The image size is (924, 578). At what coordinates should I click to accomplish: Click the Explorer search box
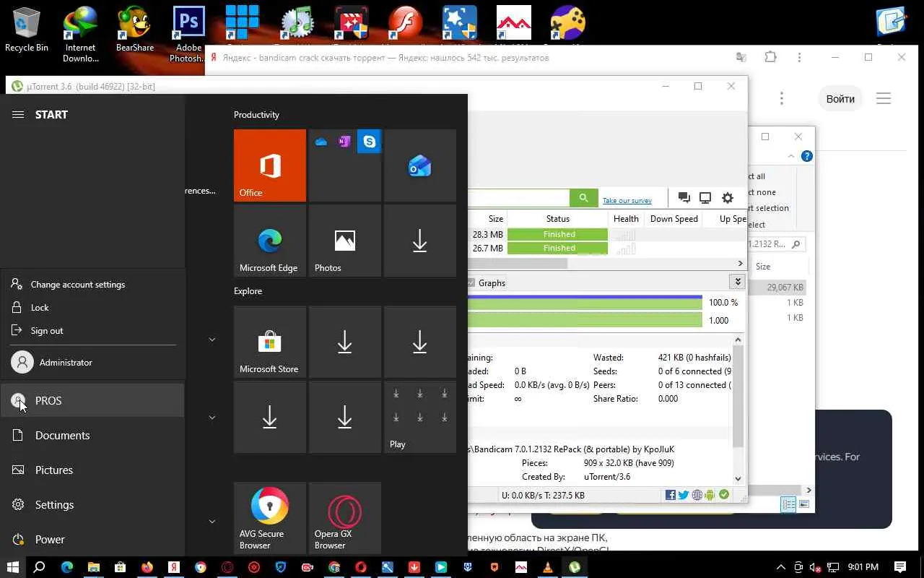[776, 244]
